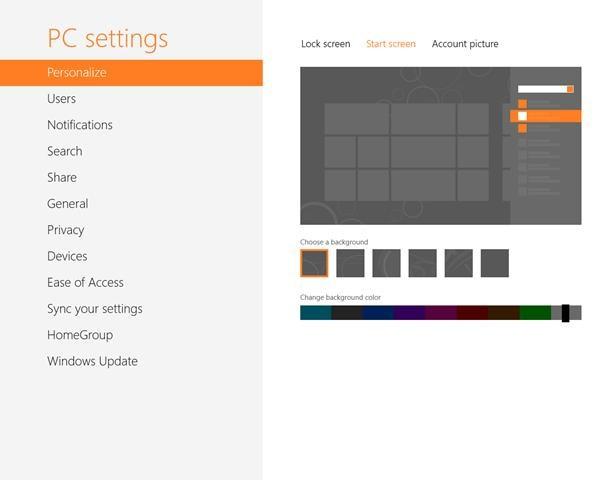Select the dark red background color
Image resolution: width=600 pixels, height=480 pixels.
click(471, 313)
